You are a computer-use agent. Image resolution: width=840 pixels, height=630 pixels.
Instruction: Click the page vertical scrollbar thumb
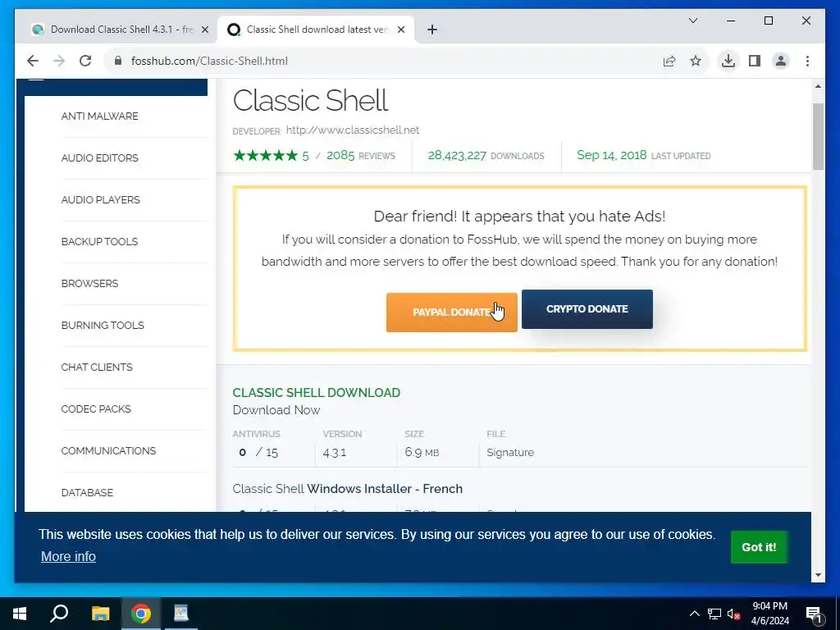point(818,137)
